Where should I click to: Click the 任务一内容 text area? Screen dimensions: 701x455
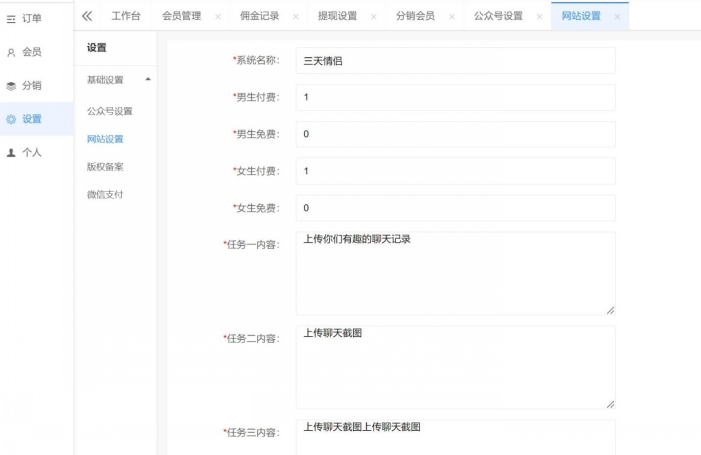click(455, 273)
